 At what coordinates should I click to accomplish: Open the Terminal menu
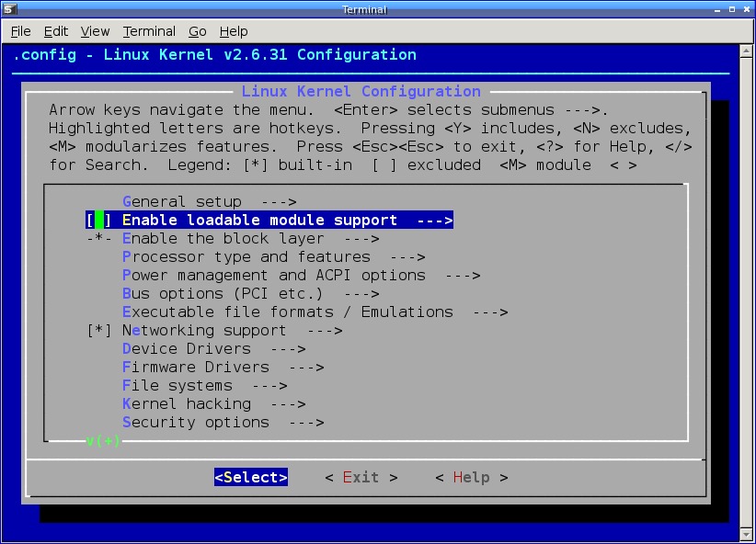click(x=149, y=31)
